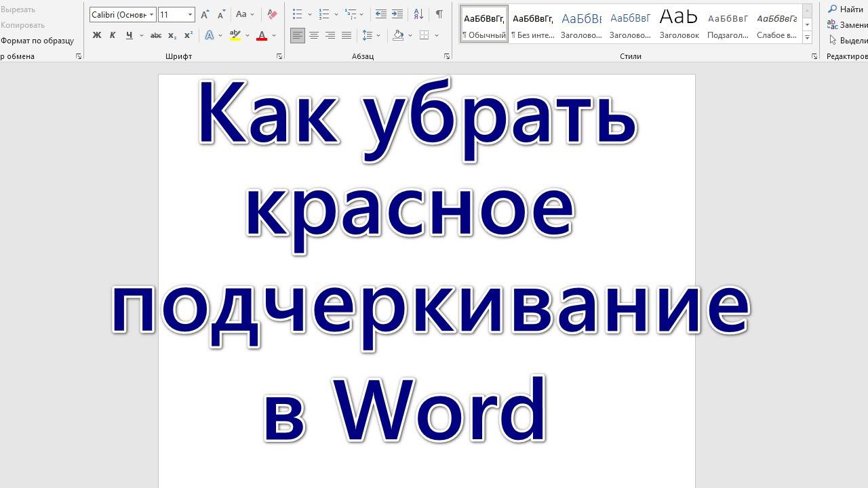The height and width of the screenshot is (488, 868).
Task: Center the paragraph text
Action: [314, 35]
